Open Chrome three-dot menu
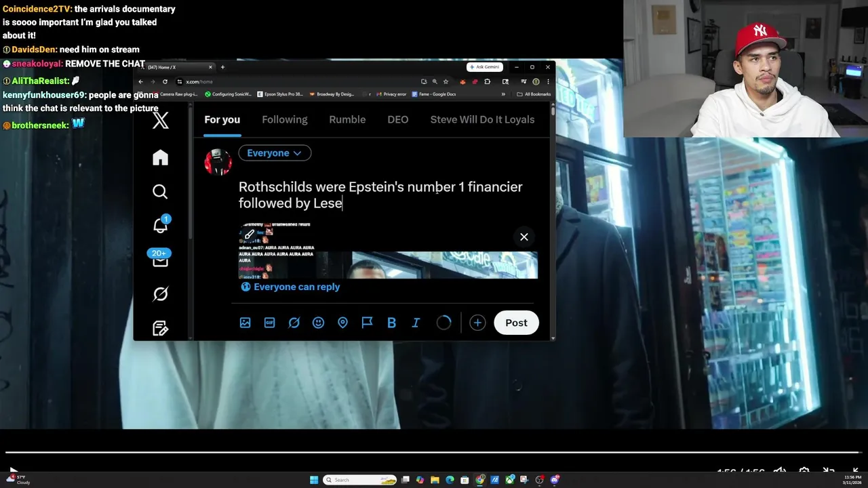Viewport: 868px width, 488px height. (x=548, y=81)
